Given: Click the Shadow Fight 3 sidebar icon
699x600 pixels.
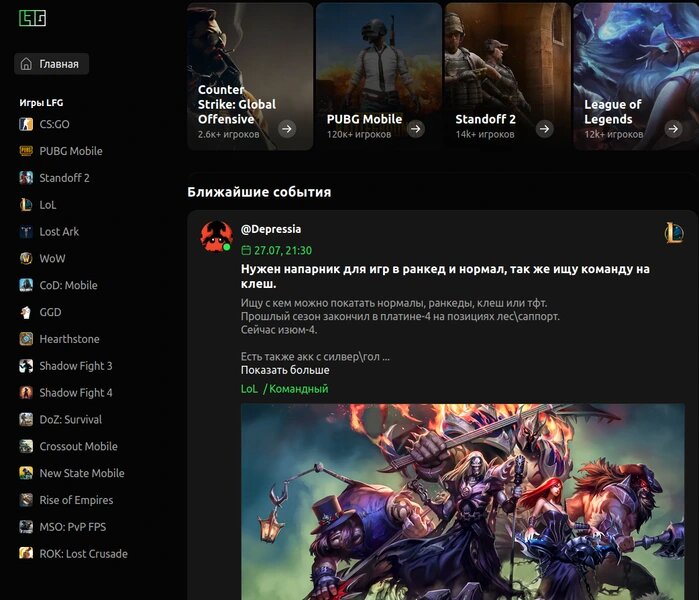Looking at the screenshot, I should pyautogui.click(x=26, y=366).
